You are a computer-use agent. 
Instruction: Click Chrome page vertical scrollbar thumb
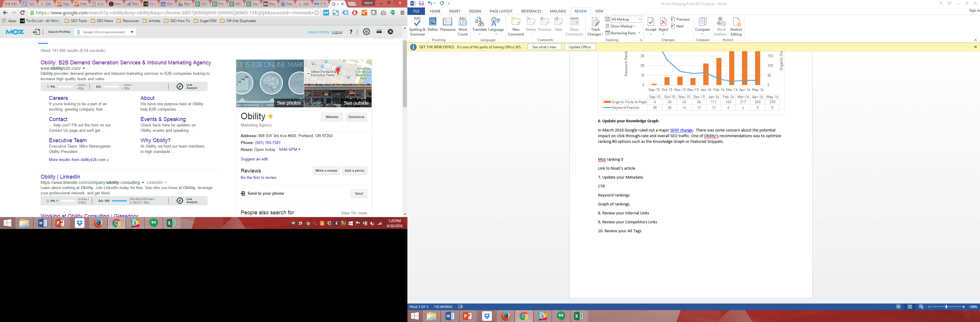pyautogui.click(x=404, y=73)
